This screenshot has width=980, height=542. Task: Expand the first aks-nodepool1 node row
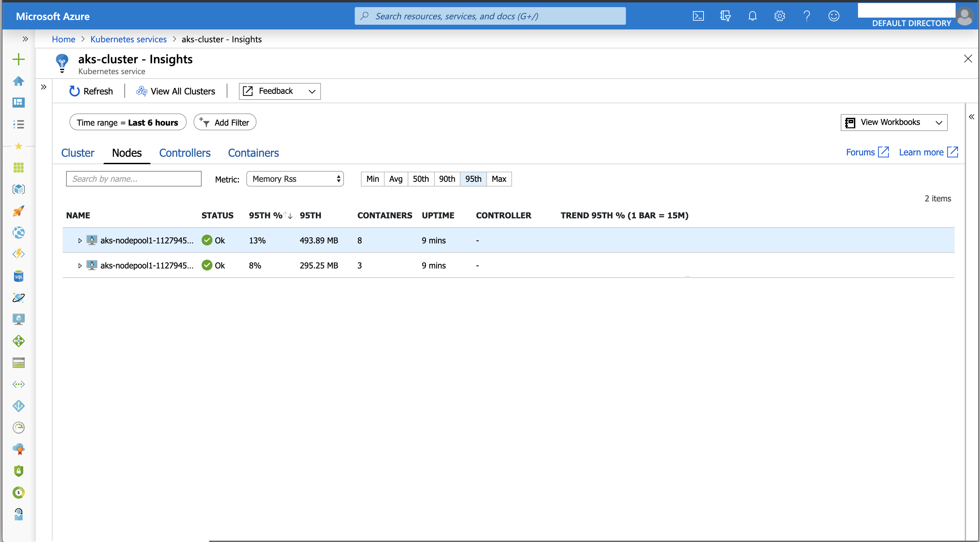click(x=80, y=241)
